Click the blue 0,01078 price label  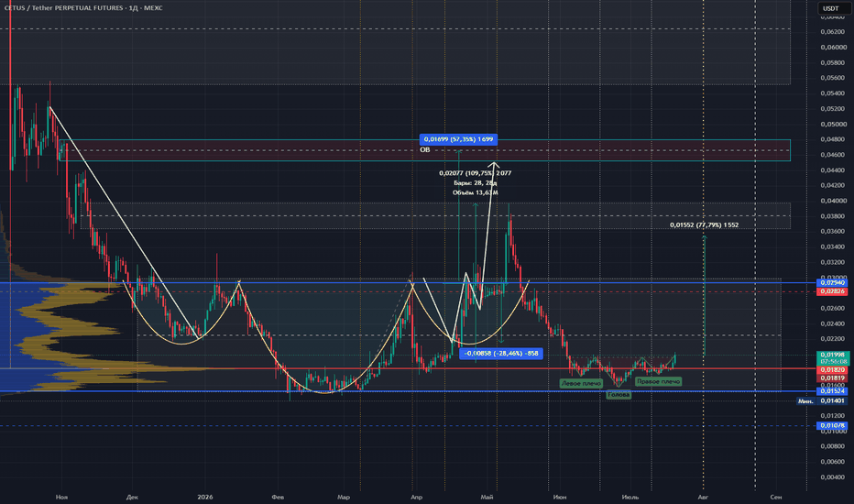pos(832,425)
